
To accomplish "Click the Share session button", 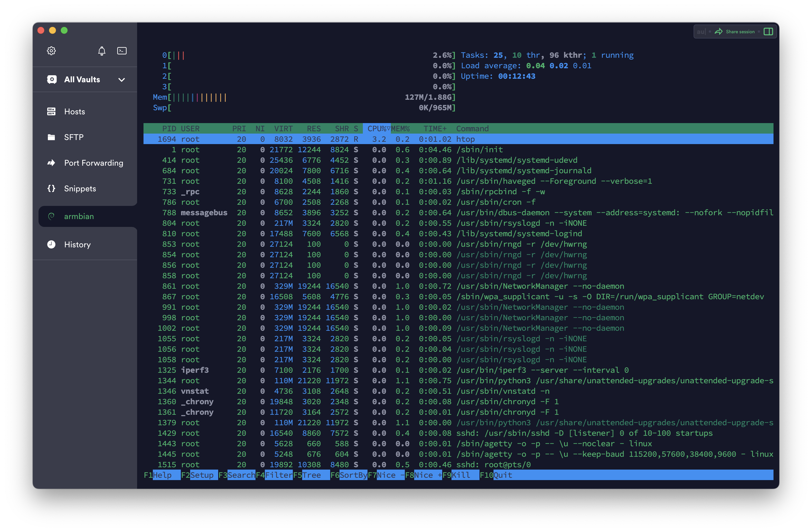I will point(740,32).
